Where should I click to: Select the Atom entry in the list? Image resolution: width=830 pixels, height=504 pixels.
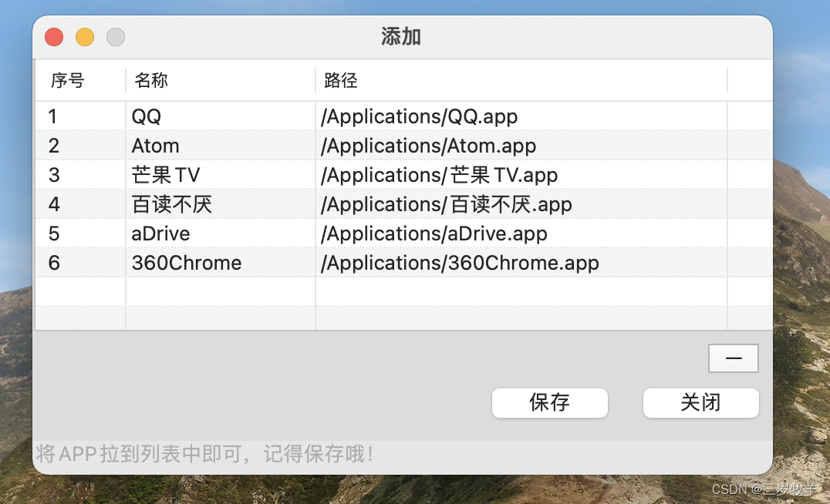pyautogui.click(x=155, y=146)
